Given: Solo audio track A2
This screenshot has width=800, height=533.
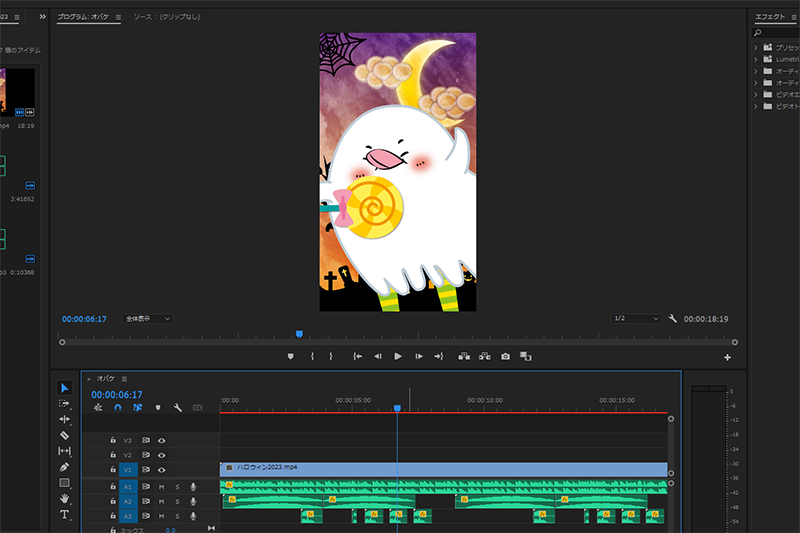Looking at the screenshot, I should coord(177,501).
